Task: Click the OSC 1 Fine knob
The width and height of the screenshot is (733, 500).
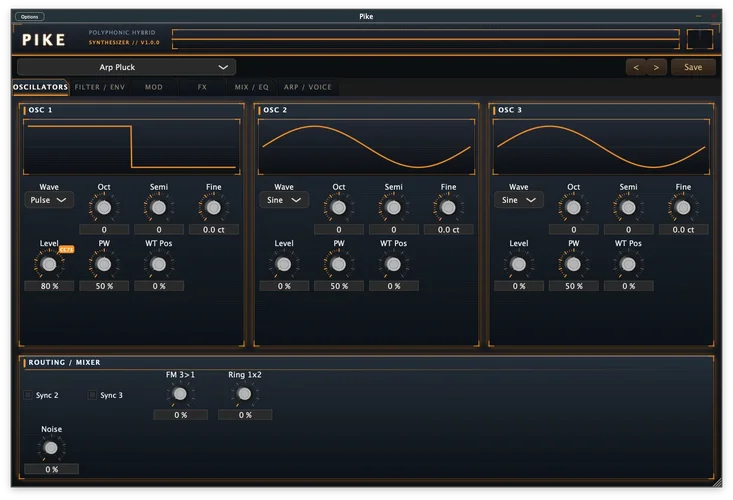Action: [x=214, y=207]
